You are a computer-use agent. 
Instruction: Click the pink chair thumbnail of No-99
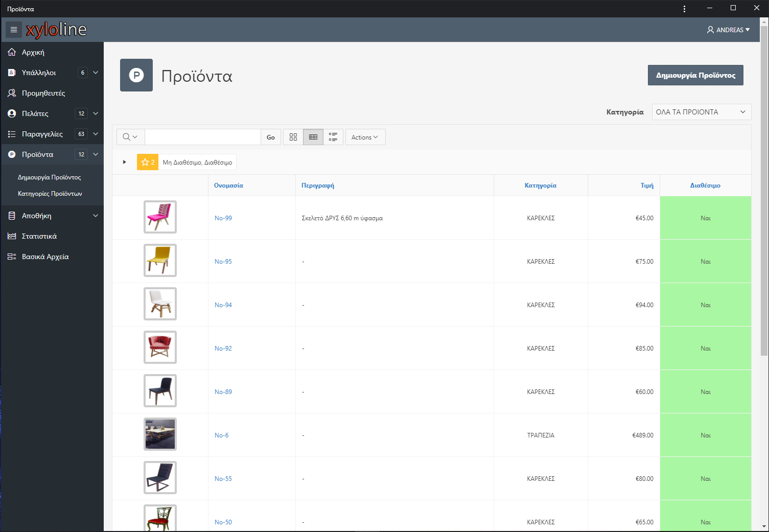pos(160,217)
